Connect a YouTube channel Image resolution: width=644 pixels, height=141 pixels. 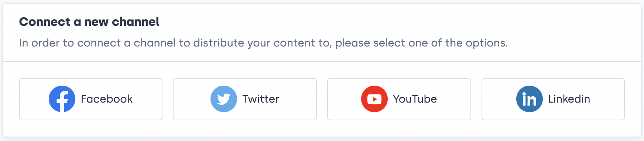pyautogui.click(x=399, y=99)
